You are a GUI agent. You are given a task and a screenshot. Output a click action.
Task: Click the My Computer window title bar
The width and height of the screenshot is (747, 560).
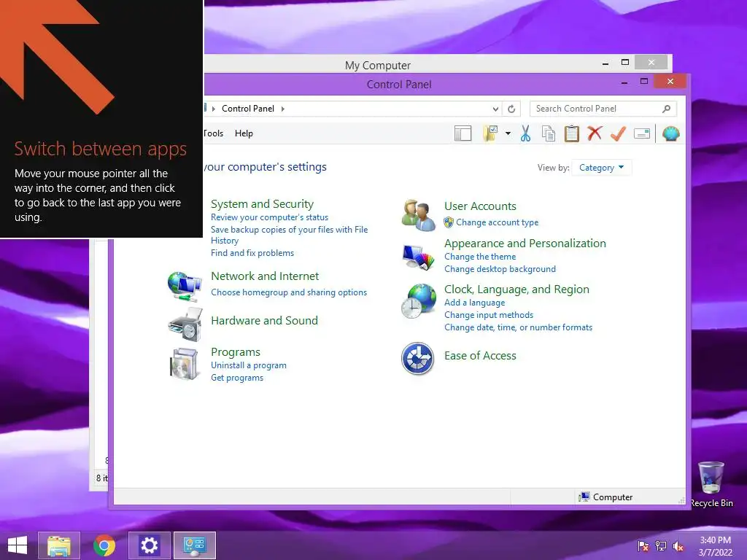[x=377, y=65]
